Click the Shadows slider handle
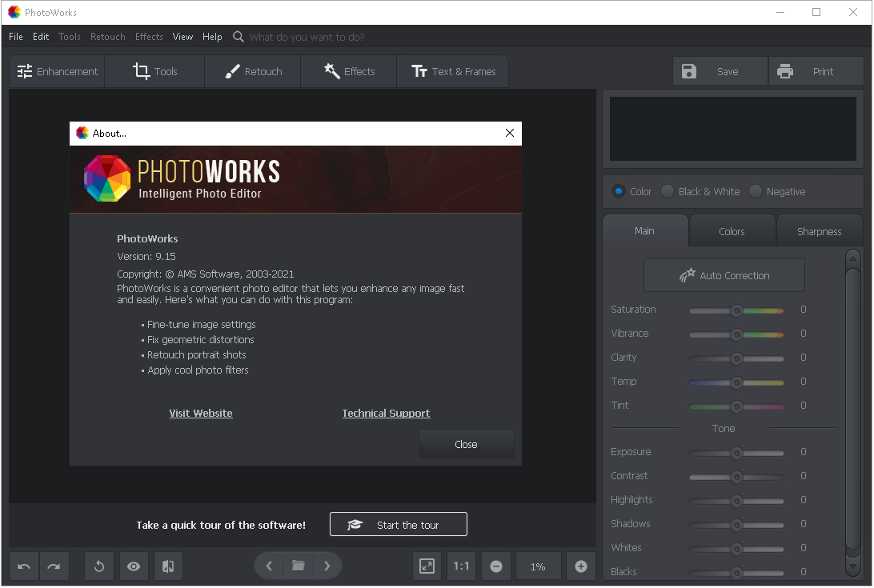This screenshot has height=588, width=874. click(x=736, y=525)
